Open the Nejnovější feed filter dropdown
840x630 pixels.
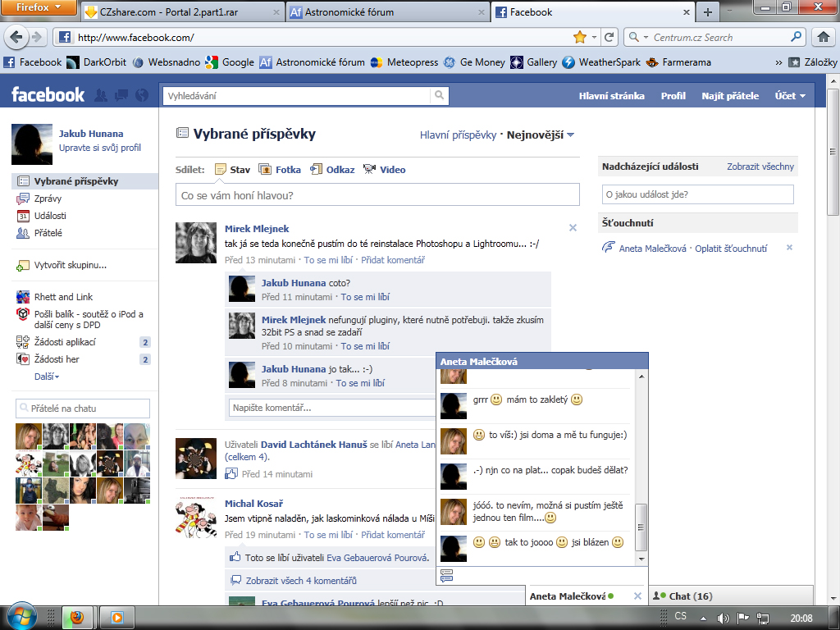(541, 135)
